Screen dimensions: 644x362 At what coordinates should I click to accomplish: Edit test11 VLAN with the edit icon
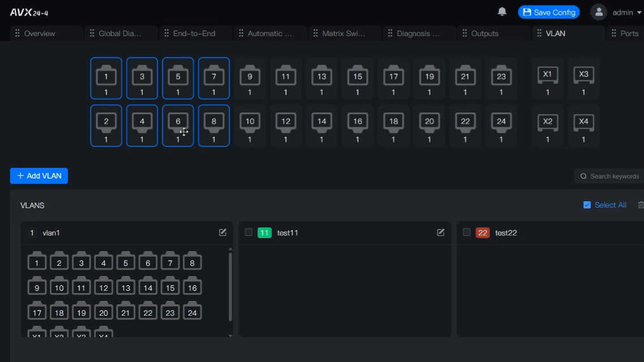click(x=441, y=232)
